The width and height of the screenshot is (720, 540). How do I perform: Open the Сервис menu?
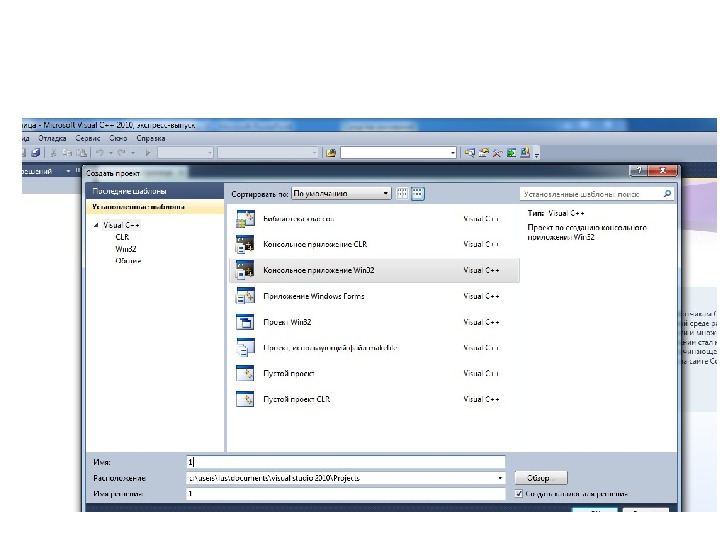(88, 138)
